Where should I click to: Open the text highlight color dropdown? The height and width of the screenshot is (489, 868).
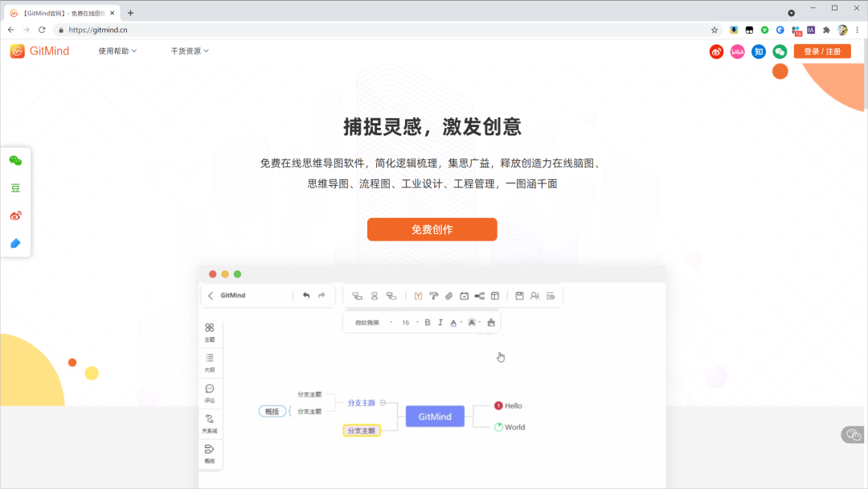pos(474,323)
